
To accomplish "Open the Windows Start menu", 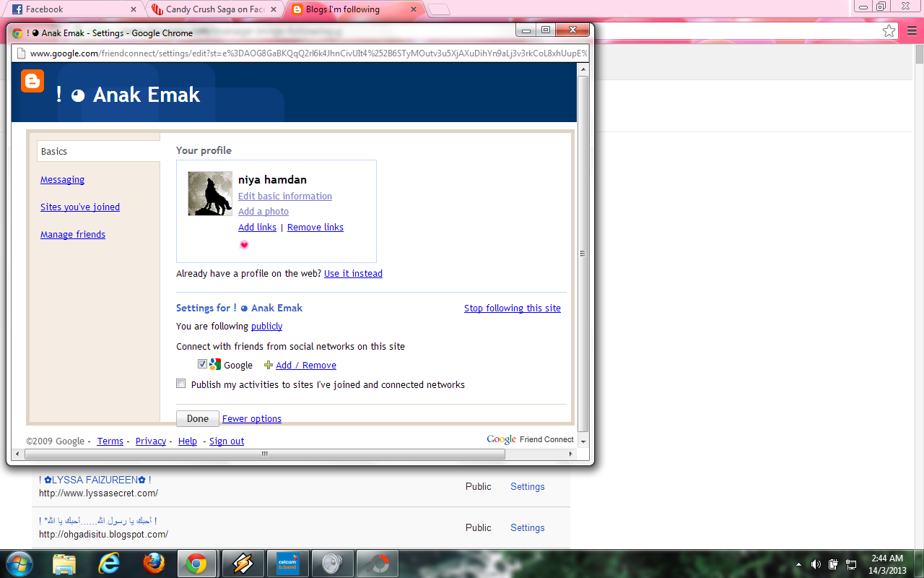I will (x=19, y=564).
